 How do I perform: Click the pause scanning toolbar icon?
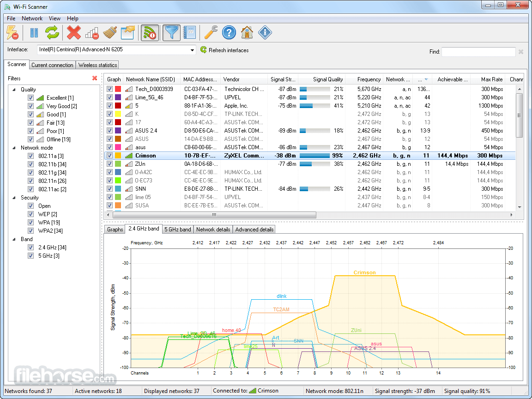34,33
